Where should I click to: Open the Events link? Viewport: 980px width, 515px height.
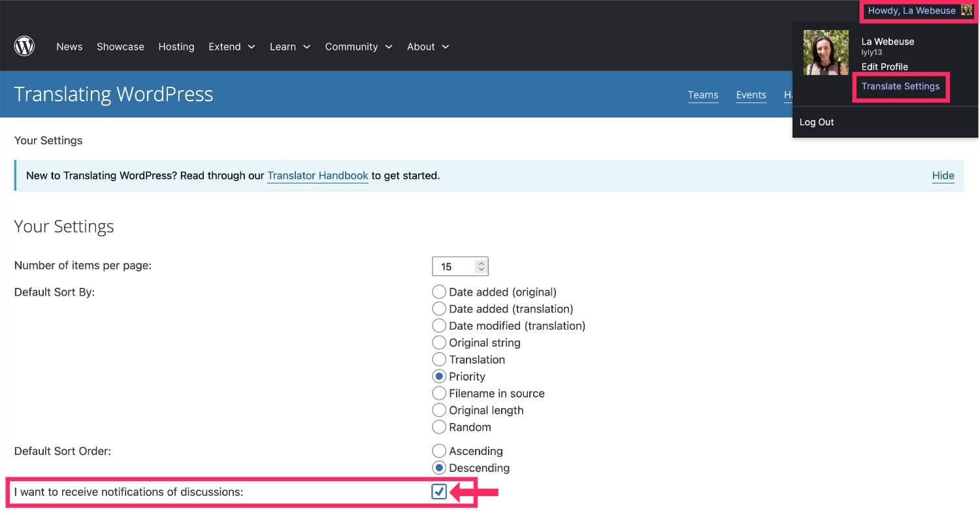pos(751,95)
